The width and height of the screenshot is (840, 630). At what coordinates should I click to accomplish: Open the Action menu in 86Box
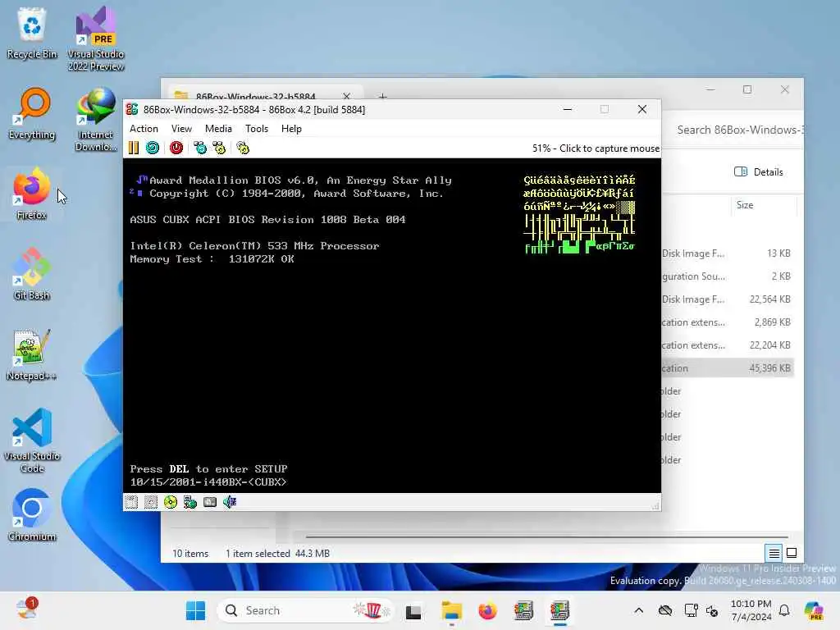pos(144,129)
